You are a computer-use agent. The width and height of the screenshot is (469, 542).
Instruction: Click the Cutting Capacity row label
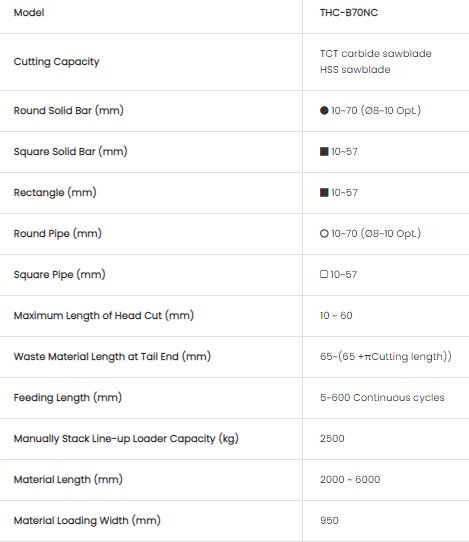[57, 62]
